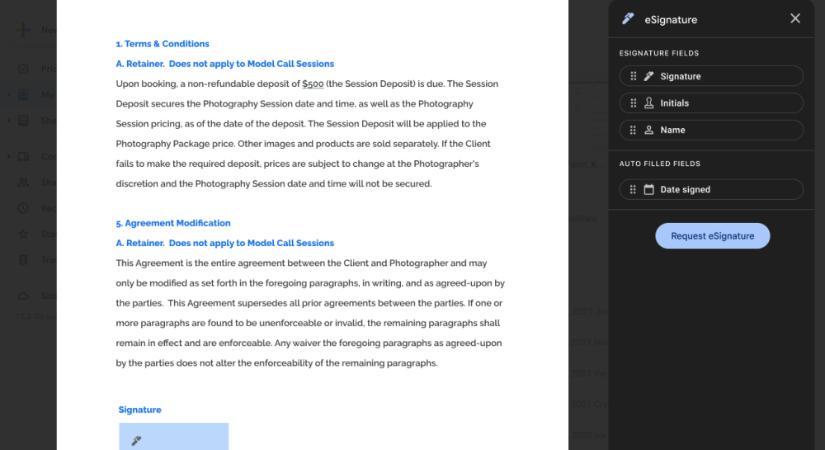Click the line starting 'This Agreement is the entire'
The width and height of the screenshot is (825, 450).
point(301,263)
